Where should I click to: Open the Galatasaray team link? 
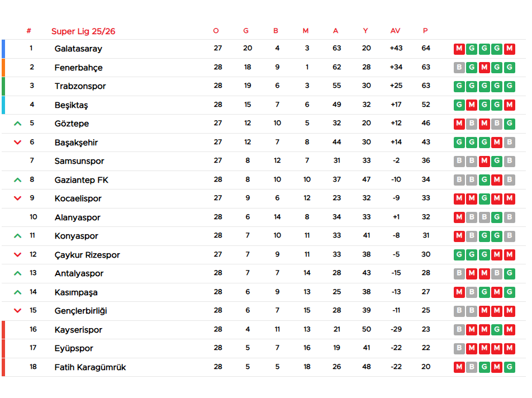[78, 49]
